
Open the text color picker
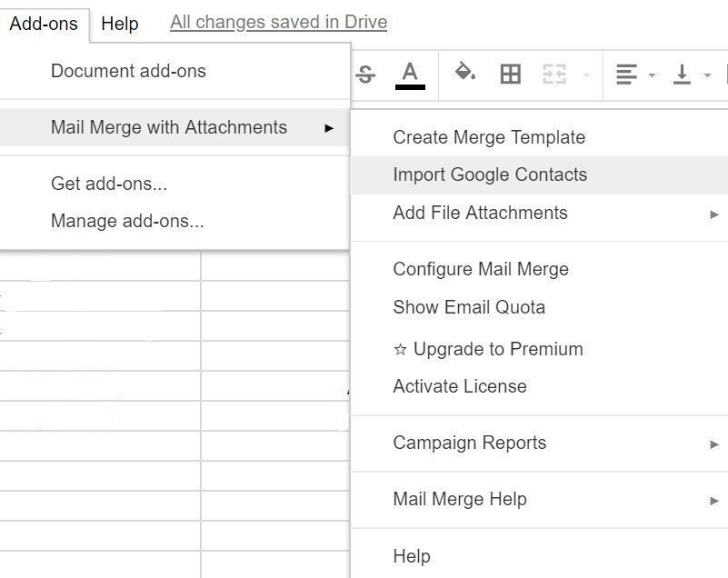click(x=411, y=73)
